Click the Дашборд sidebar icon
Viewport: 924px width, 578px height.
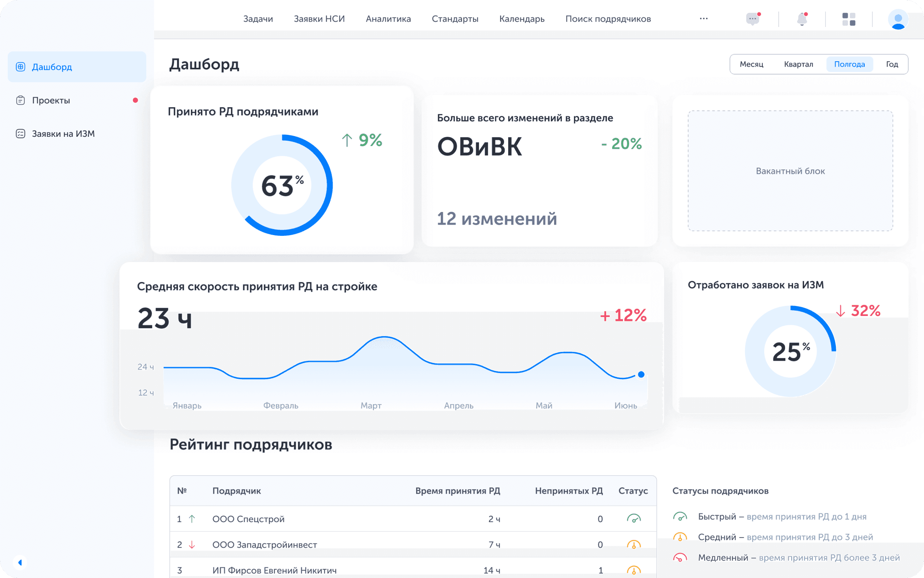pyautogui.click(x=20, y=67)
